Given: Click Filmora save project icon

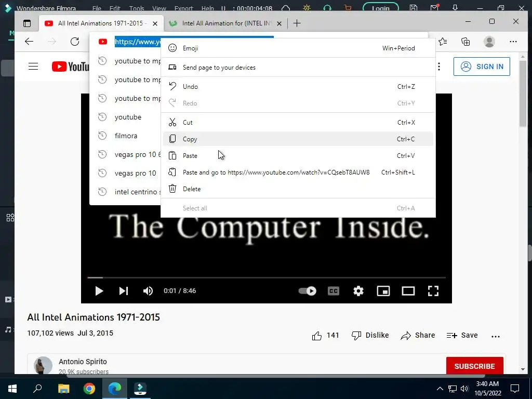Looking at the screenshot, I should (x=413, y=7).
